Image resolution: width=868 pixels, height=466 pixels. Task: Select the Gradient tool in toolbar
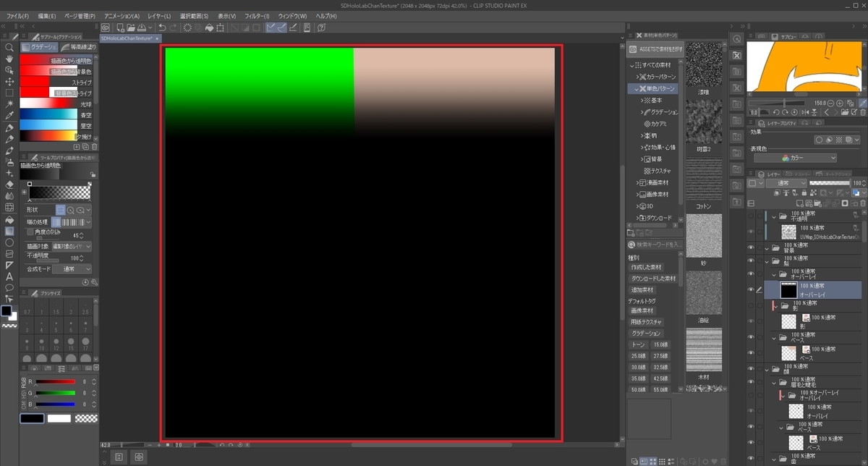tap(9, 231)
